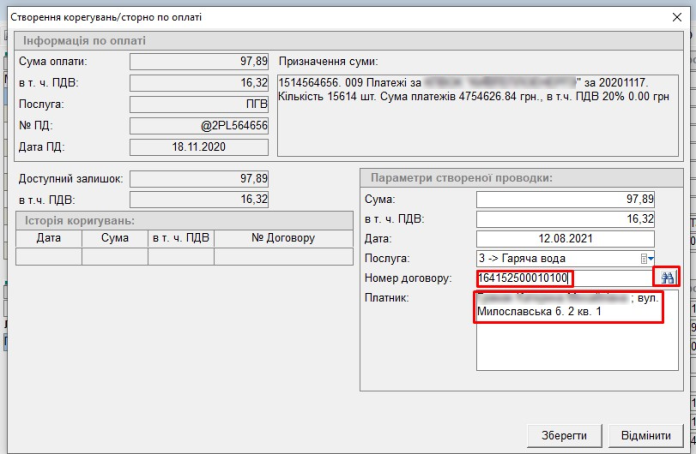Click в т. ч. ПДВ field in Параметри проводки
This screenshot has height=454, width=696.
point(565,218)
